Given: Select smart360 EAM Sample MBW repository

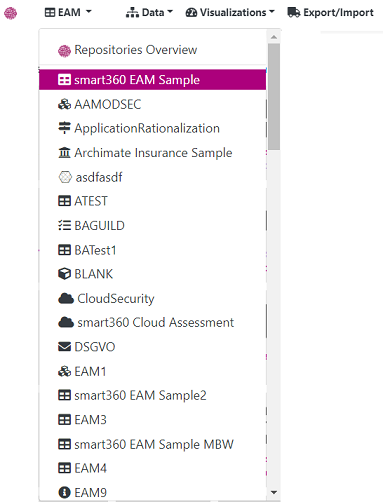Looking at the screenshot, I should pos(153,444).
